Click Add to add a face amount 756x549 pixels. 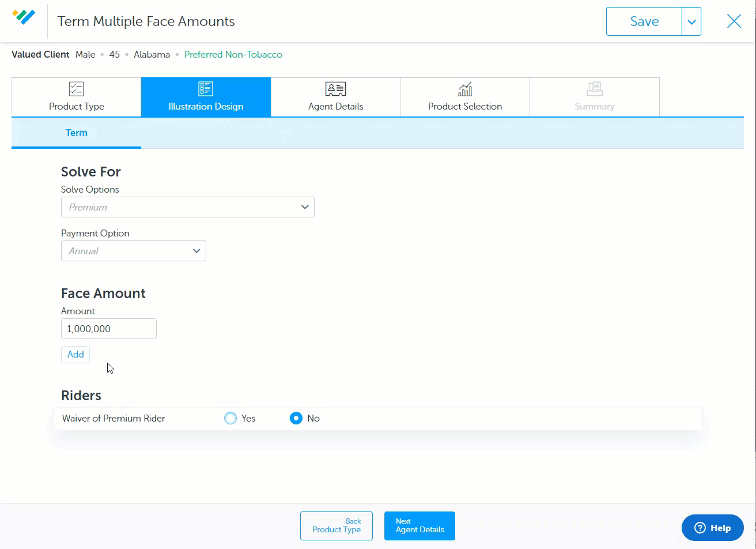75,354
